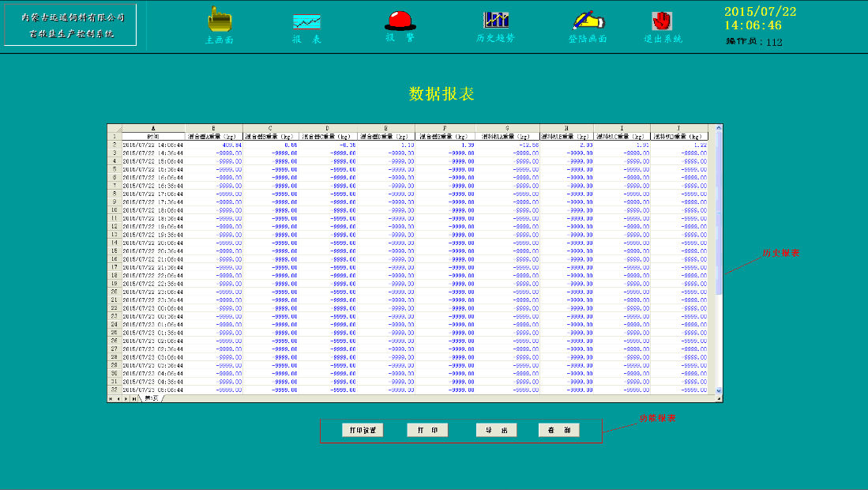Open the 主画面 main screen hand icon
The width and height of the screenshot is (868, 490).
[220, 19]
